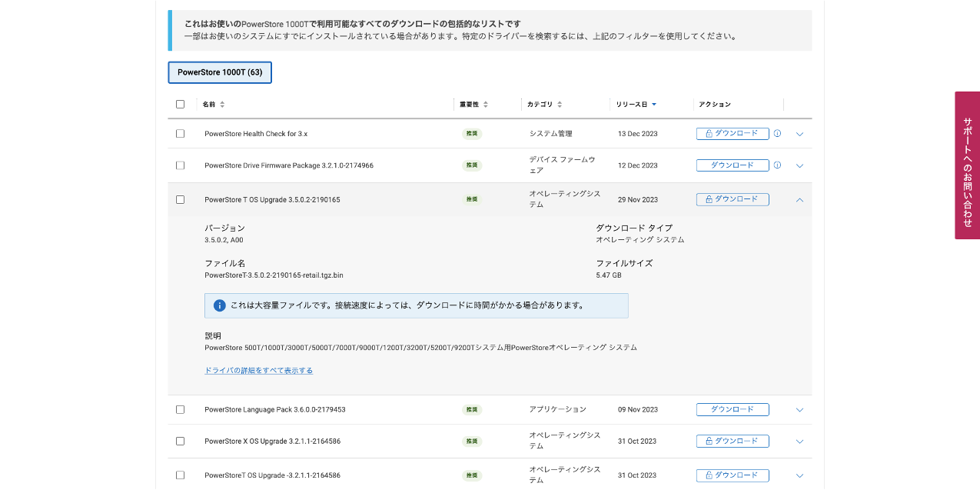Check the PowerStore T OS Upgrade 3.5.0.2 box

click(x=181, y=199)
